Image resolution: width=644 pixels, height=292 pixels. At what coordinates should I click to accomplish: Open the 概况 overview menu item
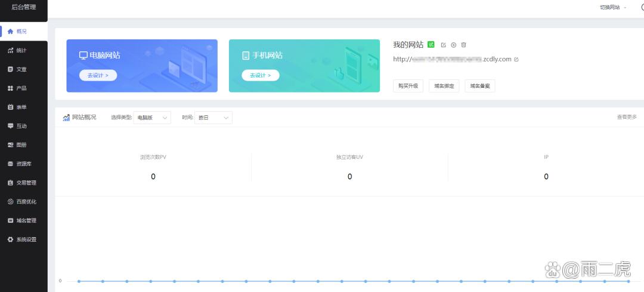pos(23,31)
